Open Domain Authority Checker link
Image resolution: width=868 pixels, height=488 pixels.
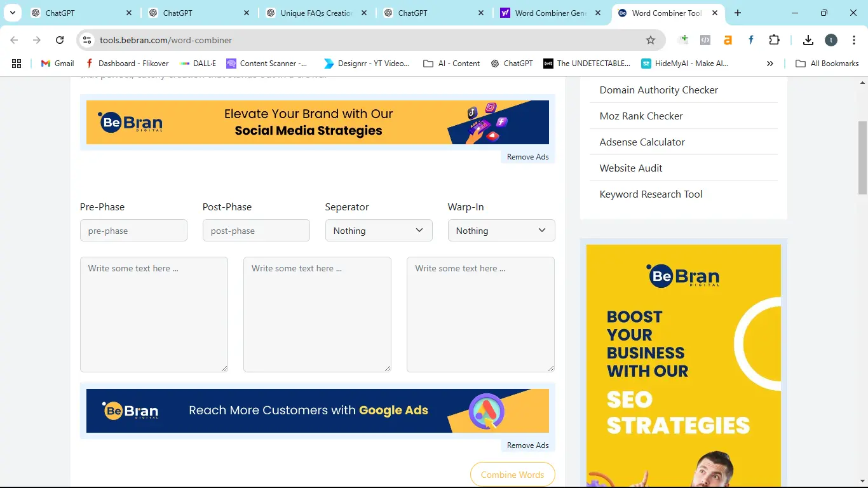(x=659, y=90)
